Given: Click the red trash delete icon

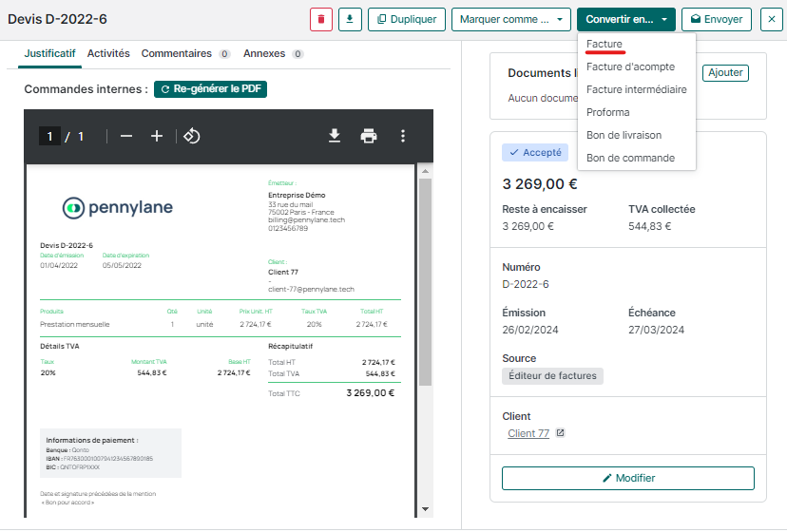Looking at the screenshot, I should point(321,19).
